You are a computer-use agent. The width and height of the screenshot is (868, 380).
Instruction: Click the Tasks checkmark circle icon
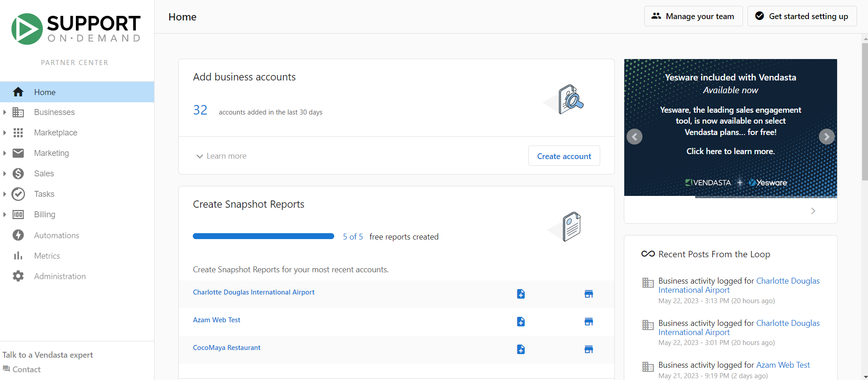[18, 194]
